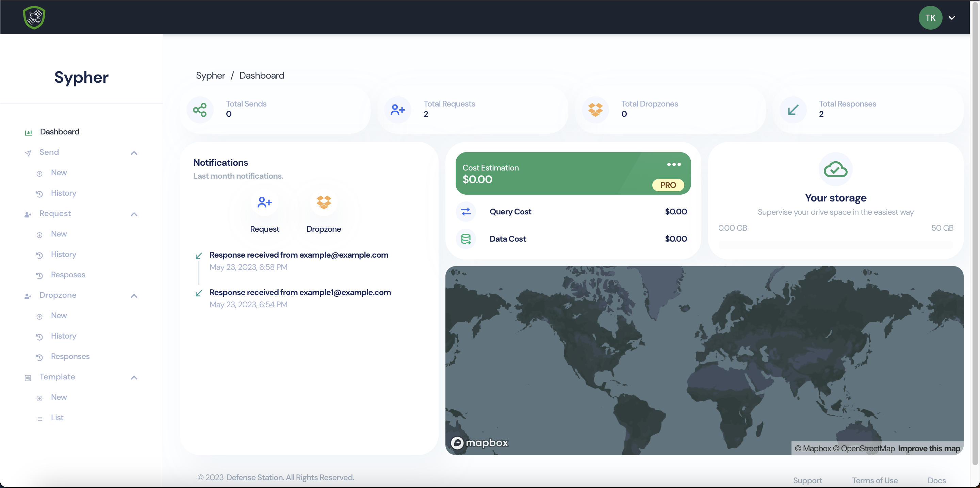Click the Request sidebar user icon

(28, 214)
